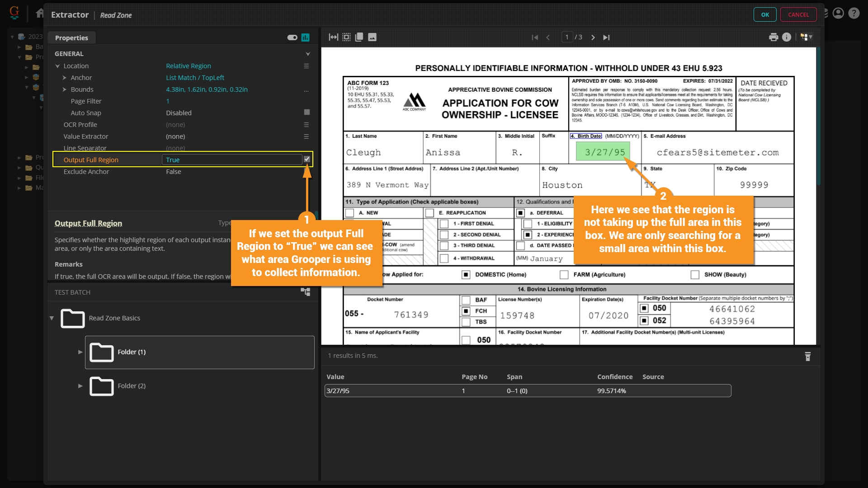Click the clear results icon in results panel
Image resolution: width=868 pixels, height=488 pixels.
pos(808,357)
